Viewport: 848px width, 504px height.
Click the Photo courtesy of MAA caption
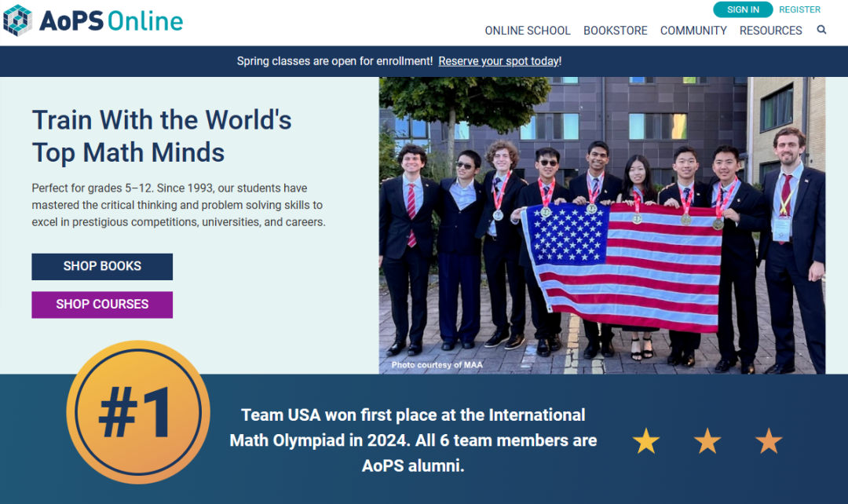click(x=437, y=365)
